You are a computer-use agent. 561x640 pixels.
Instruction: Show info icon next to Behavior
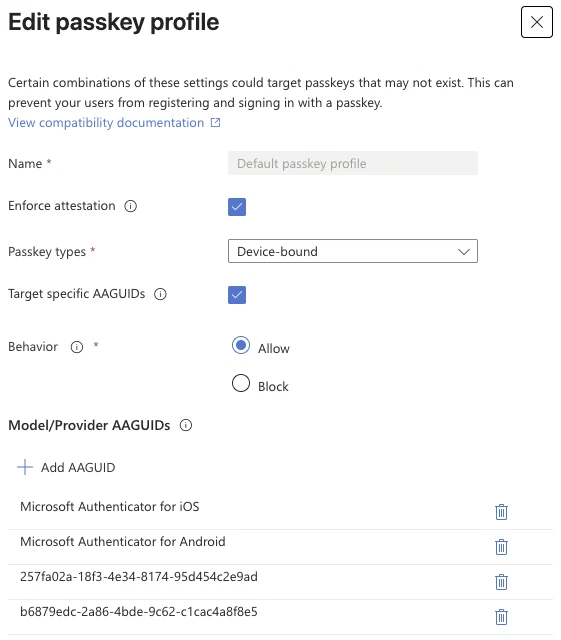[x=77, y=347]
